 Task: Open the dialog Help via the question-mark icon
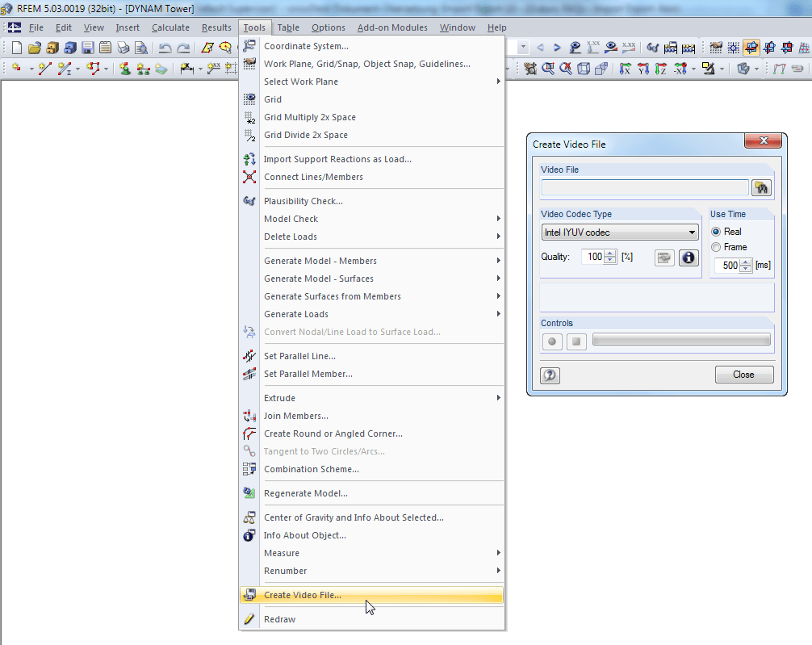[x=550, y=375]
